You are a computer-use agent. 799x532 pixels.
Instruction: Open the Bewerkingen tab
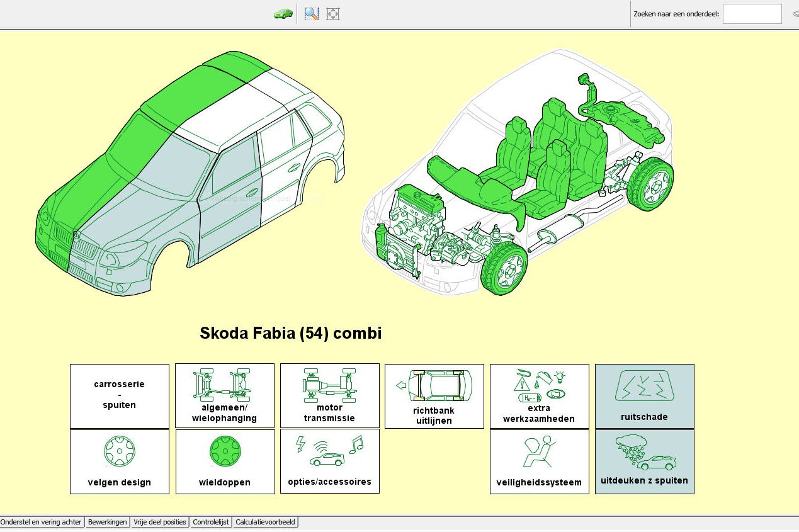(108, 522)
